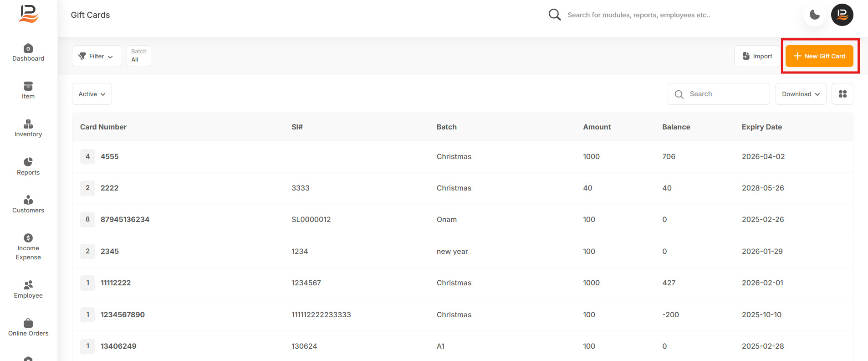Screen dimensions: 868x361
Task: Open the Filter dropdown
Action: [97, 56]
